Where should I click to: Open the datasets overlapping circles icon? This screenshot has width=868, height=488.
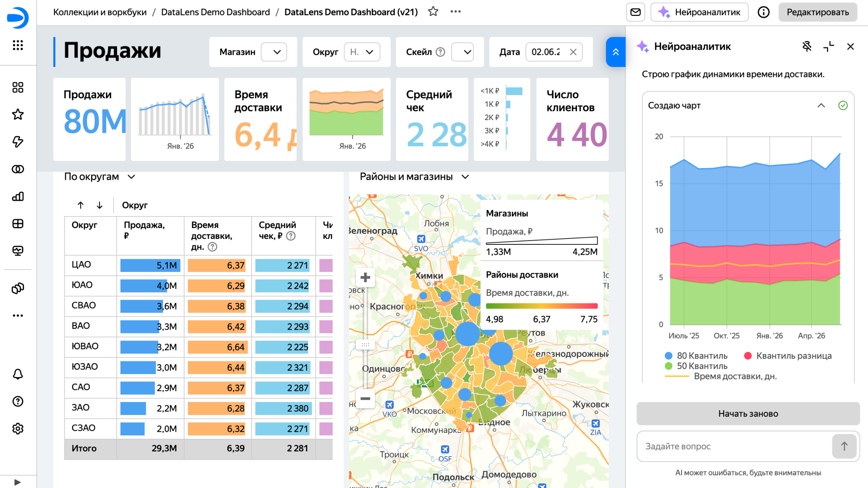pyautogui.click(x=18, y=169)
